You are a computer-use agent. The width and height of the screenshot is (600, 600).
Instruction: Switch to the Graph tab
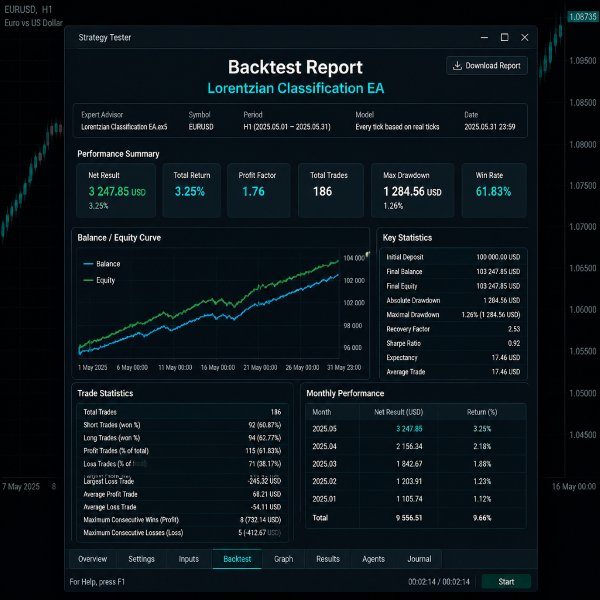coord(284,559)
